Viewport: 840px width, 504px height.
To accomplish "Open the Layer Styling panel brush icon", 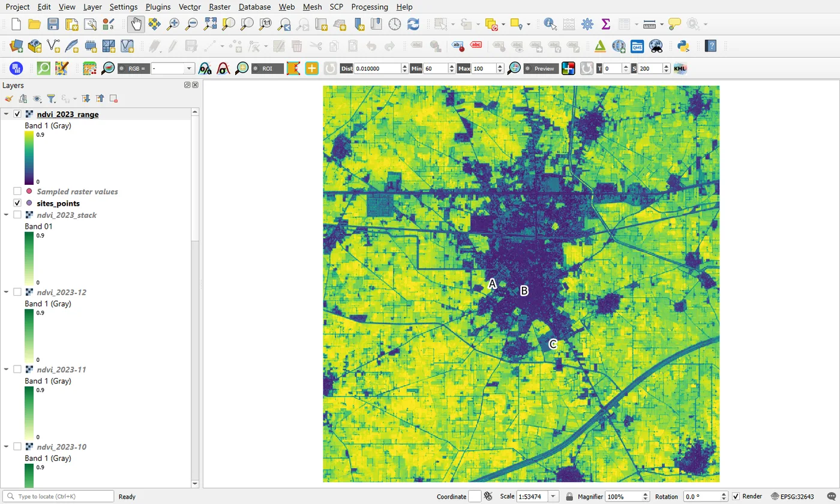I will click(9, 98).
